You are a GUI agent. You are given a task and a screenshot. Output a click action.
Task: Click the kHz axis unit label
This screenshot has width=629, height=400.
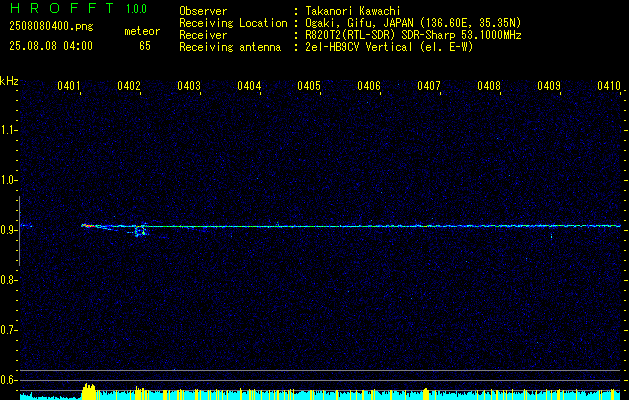(9, 81)
